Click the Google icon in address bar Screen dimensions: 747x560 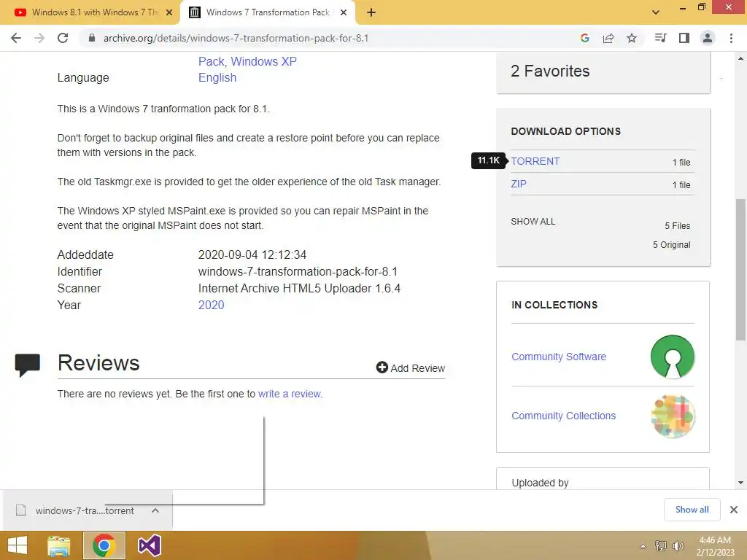click(585, 38)
